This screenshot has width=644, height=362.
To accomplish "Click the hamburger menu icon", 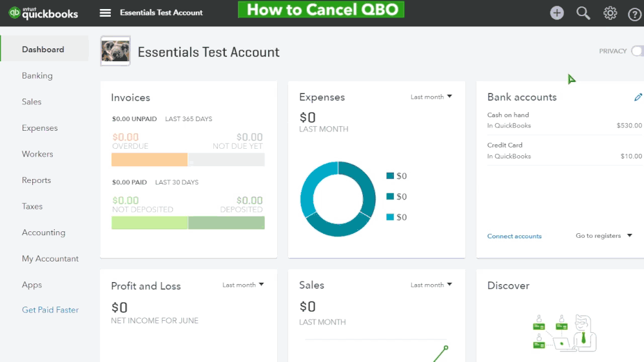I will [106, 13].
